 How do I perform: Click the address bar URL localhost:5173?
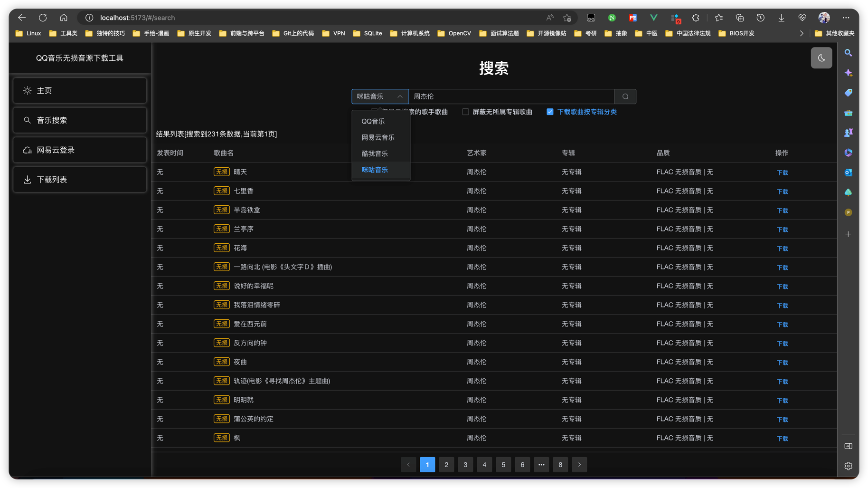click(x=137, y=18)
